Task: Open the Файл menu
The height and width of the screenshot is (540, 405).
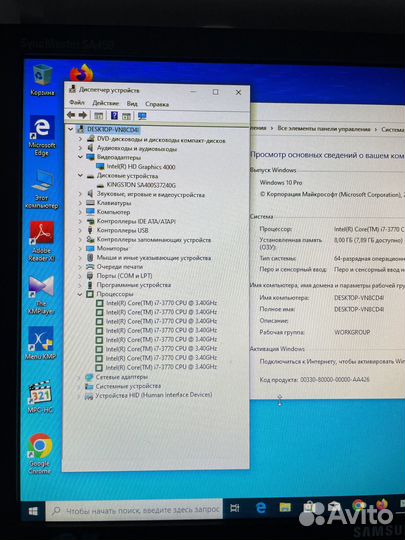Action: click(x=76, y=102)
